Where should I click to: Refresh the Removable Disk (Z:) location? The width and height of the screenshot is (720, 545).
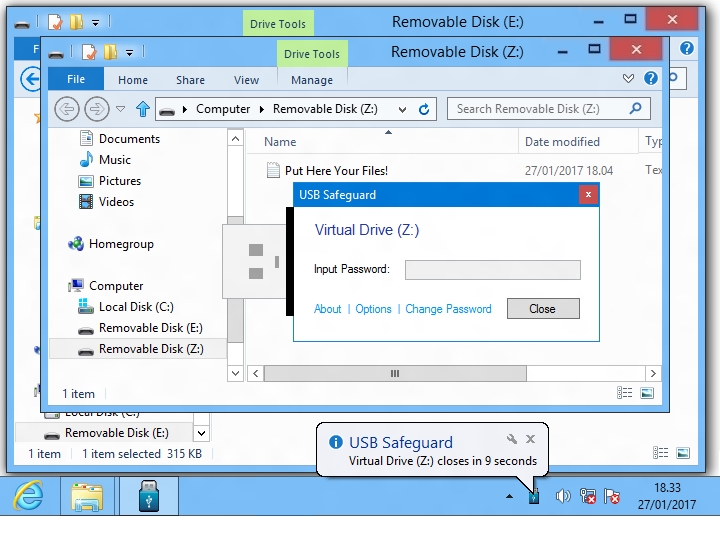(424, 109)
